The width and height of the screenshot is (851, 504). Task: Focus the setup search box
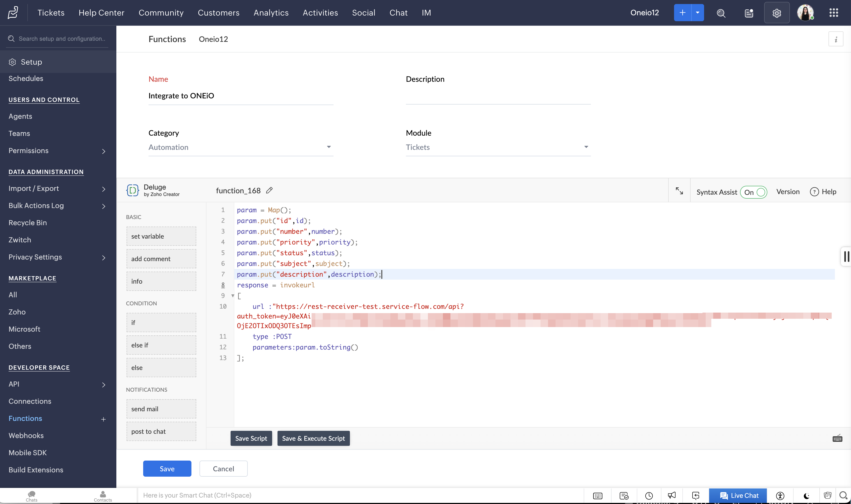58,39
